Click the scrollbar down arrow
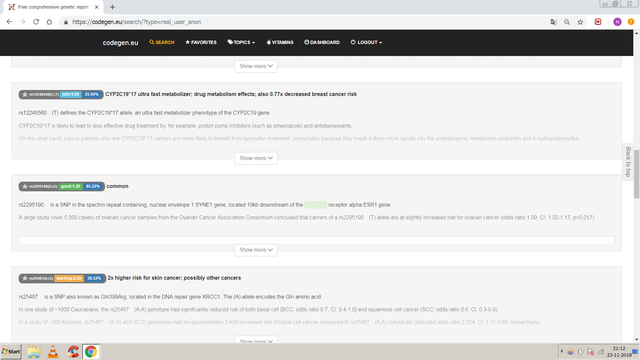This screenshot has height=360, width=640. coord(636,339)
